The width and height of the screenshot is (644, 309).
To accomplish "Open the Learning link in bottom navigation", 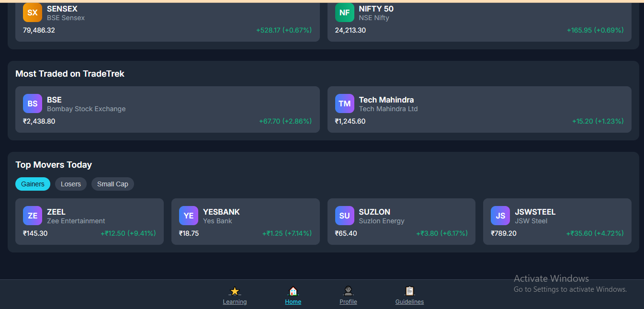I will click(x=235, y=302).
